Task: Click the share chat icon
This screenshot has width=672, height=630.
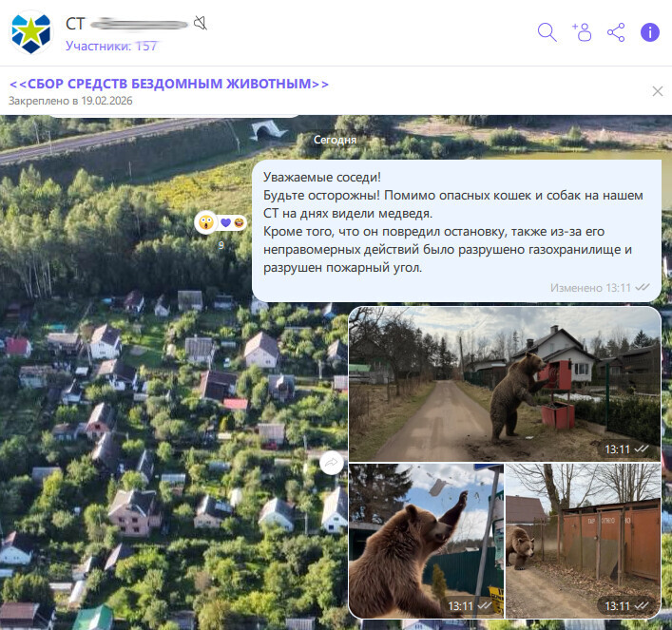Action: click(616, 32)
